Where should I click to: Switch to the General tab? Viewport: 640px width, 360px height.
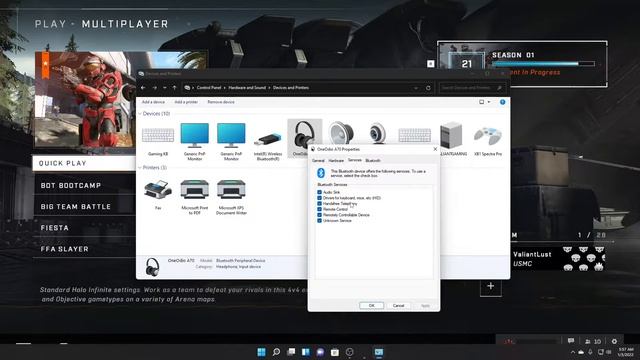[x=318, y=160]
